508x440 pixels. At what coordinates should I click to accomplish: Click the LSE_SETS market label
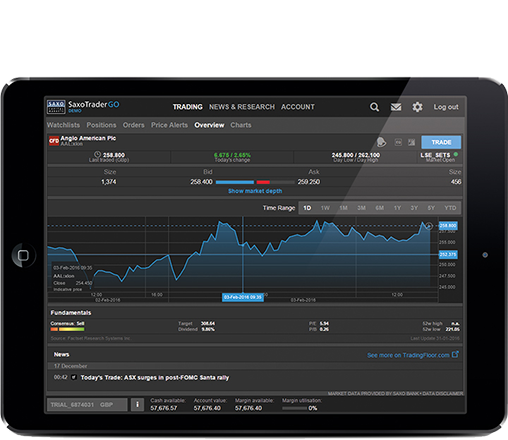pos(435,155)
